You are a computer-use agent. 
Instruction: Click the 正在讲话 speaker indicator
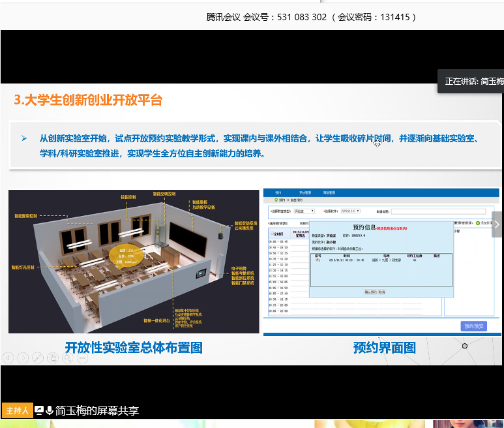pyautogui.click(x=472, y=82)
